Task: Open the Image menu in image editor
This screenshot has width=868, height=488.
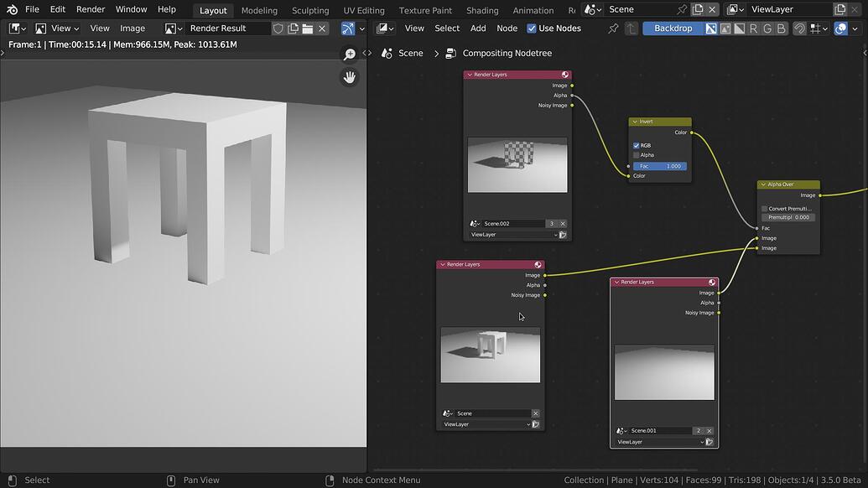Action: pos(133,29)
